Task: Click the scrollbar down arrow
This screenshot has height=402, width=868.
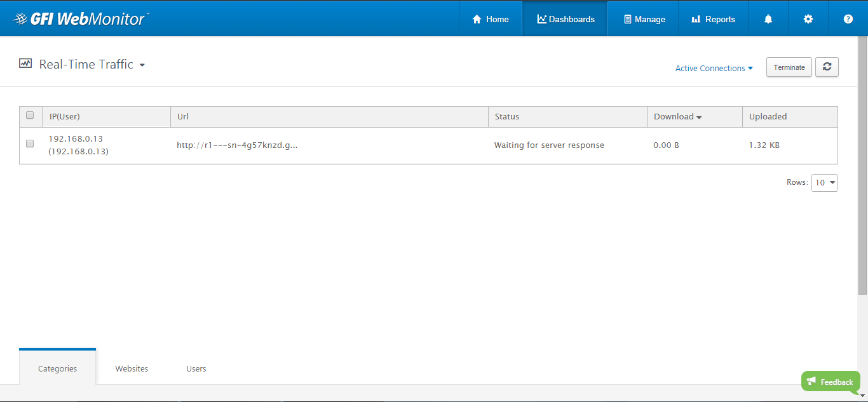Action: (x=862, y=396)
